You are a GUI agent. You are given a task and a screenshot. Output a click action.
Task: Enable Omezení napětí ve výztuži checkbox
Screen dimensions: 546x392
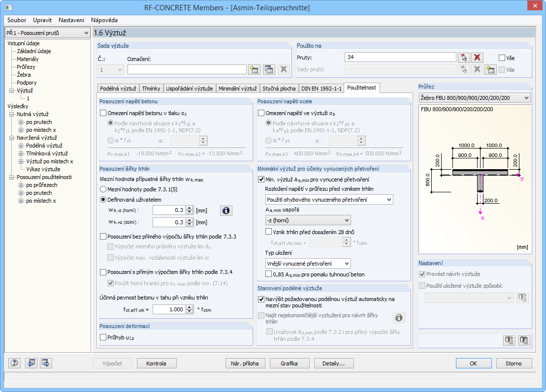pos(261,113)
